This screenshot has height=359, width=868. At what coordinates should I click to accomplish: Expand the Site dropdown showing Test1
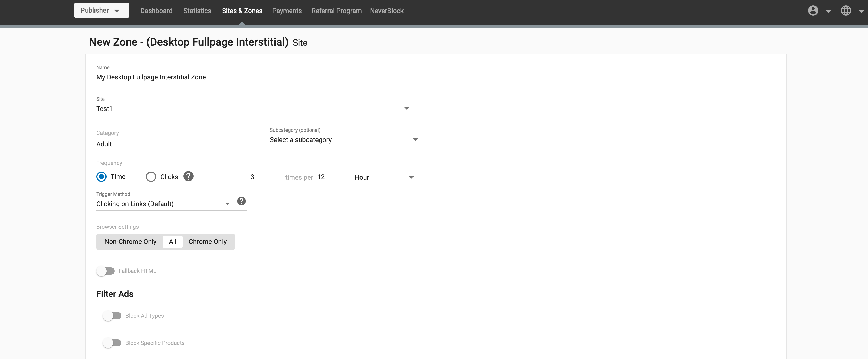point(253,109)
